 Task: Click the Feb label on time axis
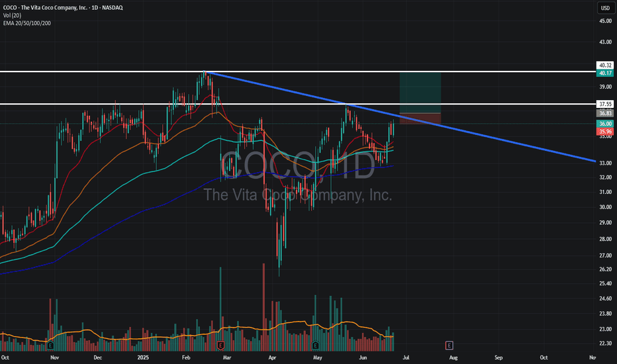pos(186,357)
